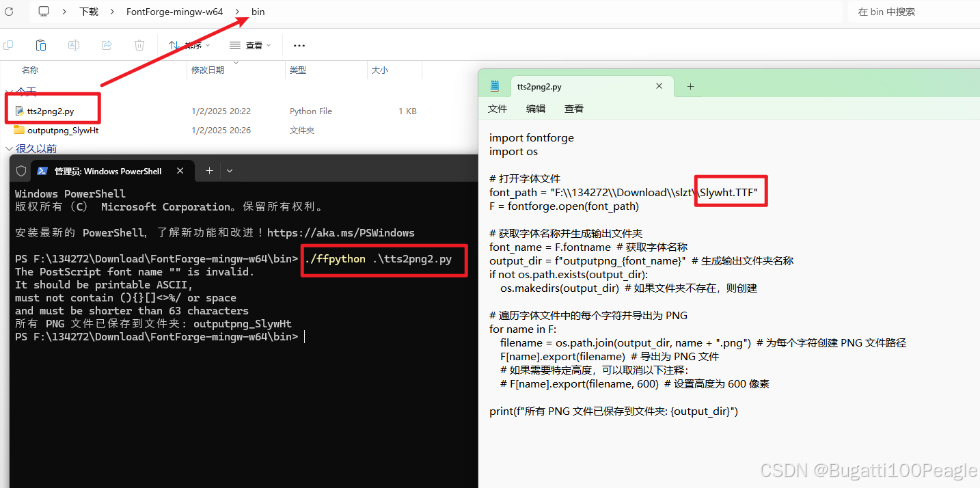Go to FontForge-mingw-w64 in address breadcrumb
This screenshot has width=980, height=488.
174,12
